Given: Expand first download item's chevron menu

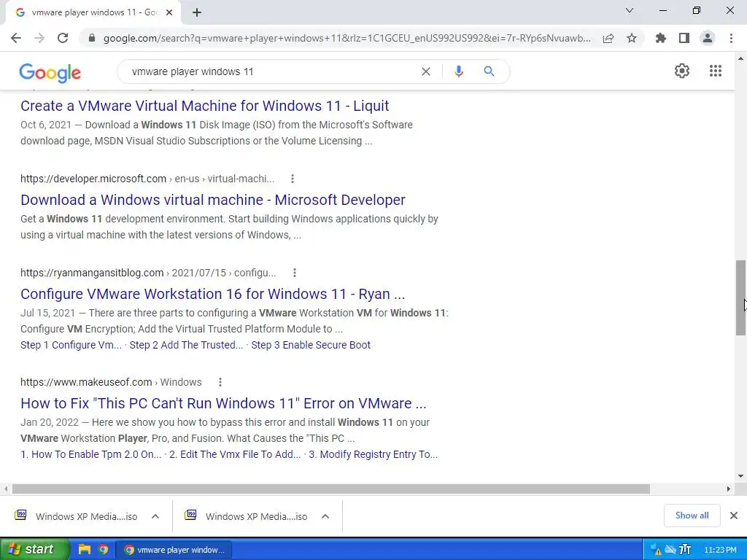Looking at the screenshot, I should click(x=155, y=516).
